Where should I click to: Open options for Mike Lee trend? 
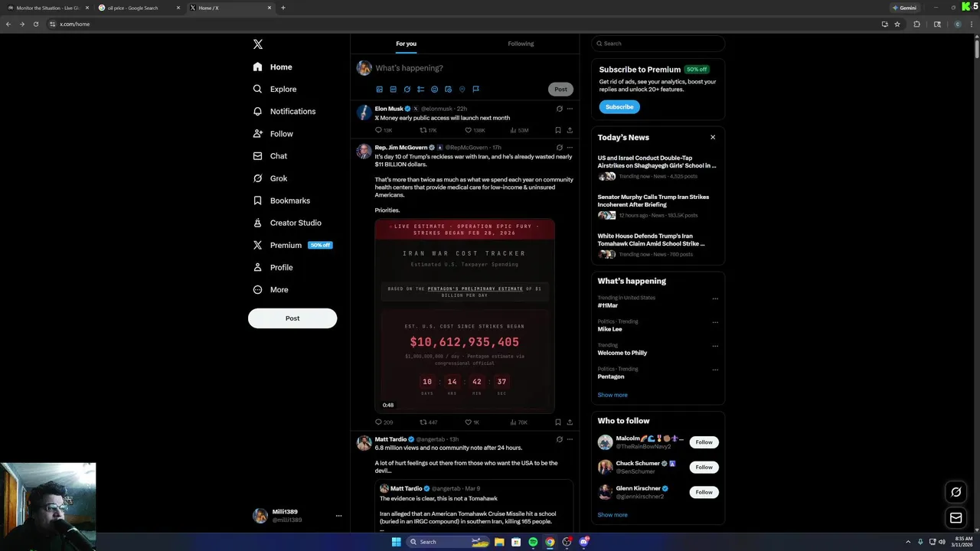click(x=715, y=322)
